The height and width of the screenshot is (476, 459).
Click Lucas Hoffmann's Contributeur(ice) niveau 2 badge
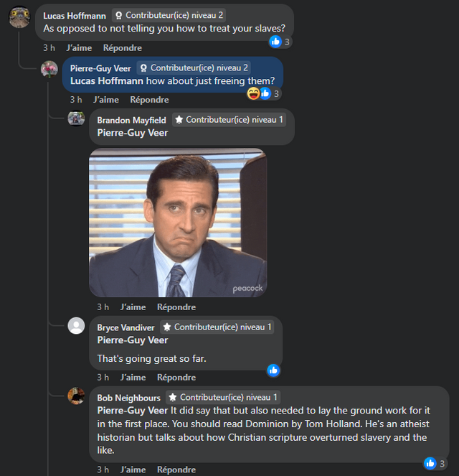tap(169, 15)
